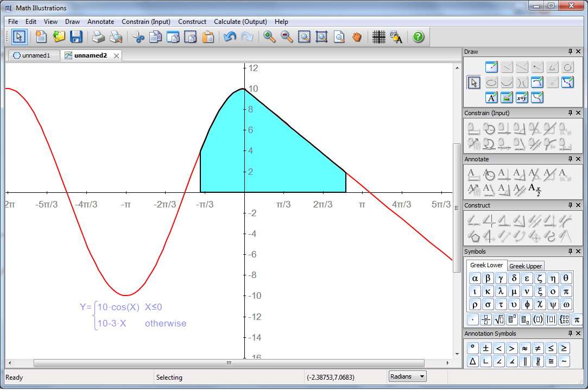Close the unnamed2 tab
Screen dimensions: 588x390
[x=116, y=56]
